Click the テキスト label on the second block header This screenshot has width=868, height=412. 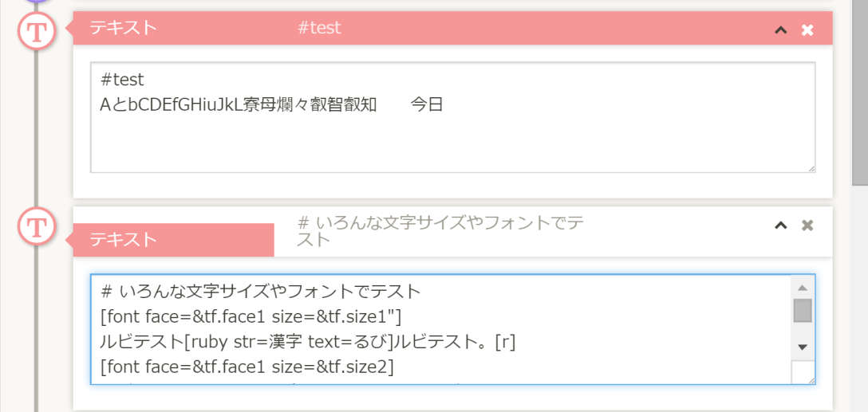[x=123, y=240]
